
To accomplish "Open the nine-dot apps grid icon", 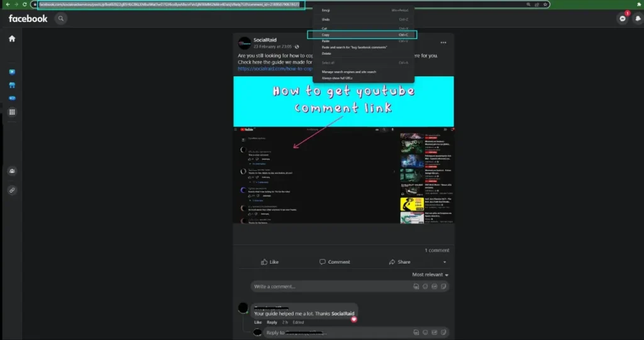I will [12, 112].
